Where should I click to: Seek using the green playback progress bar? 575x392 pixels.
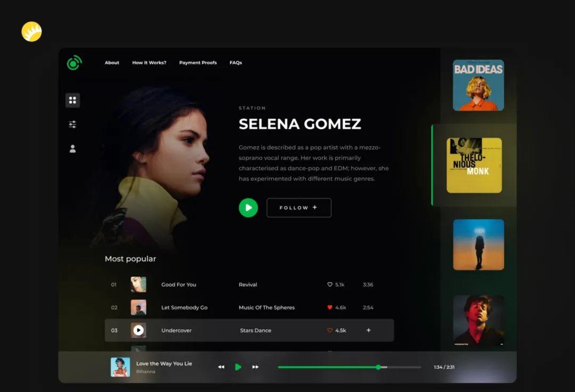tap(349, 367)
